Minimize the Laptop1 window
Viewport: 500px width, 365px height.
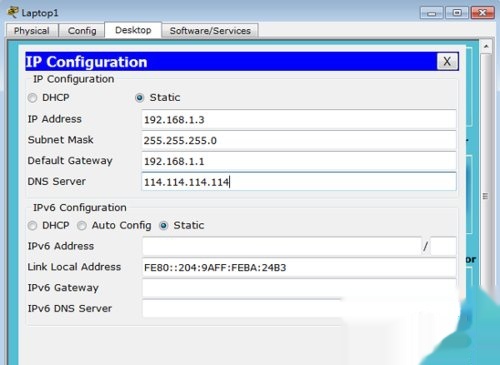coord(432,13)
